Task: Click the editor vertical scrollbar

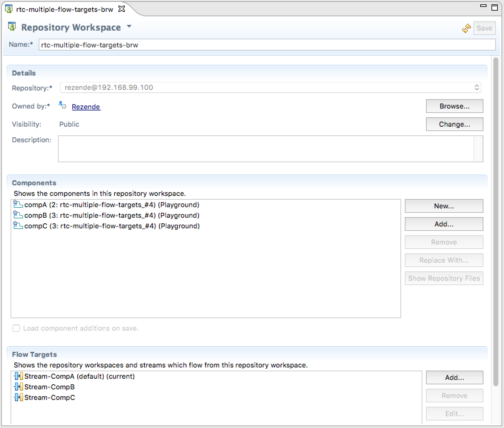Action: [496, 221]
